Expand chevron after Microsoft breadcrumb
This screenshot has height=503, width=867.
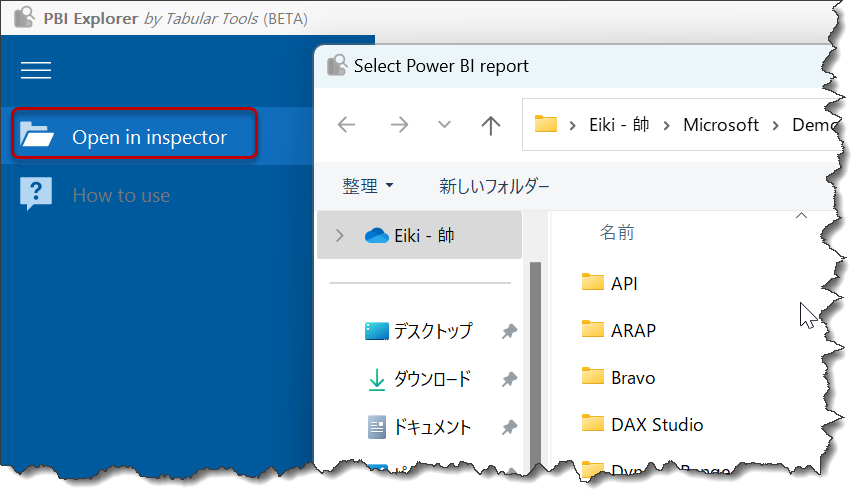pos(775,126)
